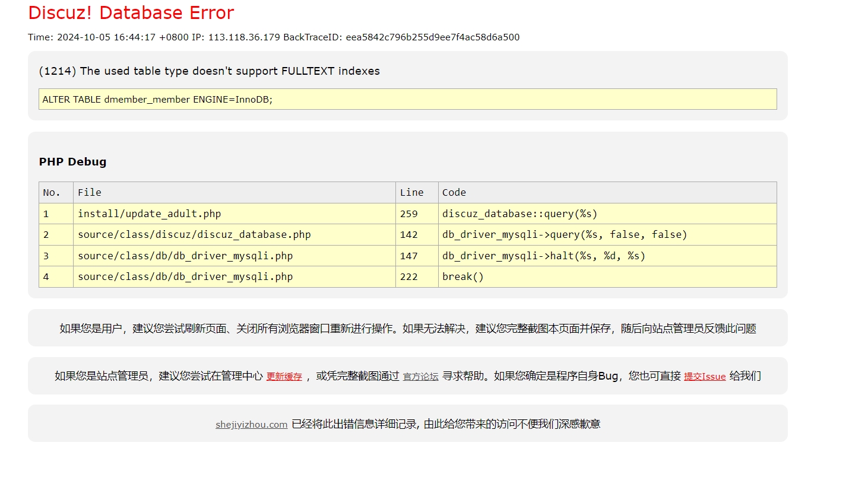Open the 官方论坛 link
Viewport: 868px width, 487px height.
[x=420, y=377]
